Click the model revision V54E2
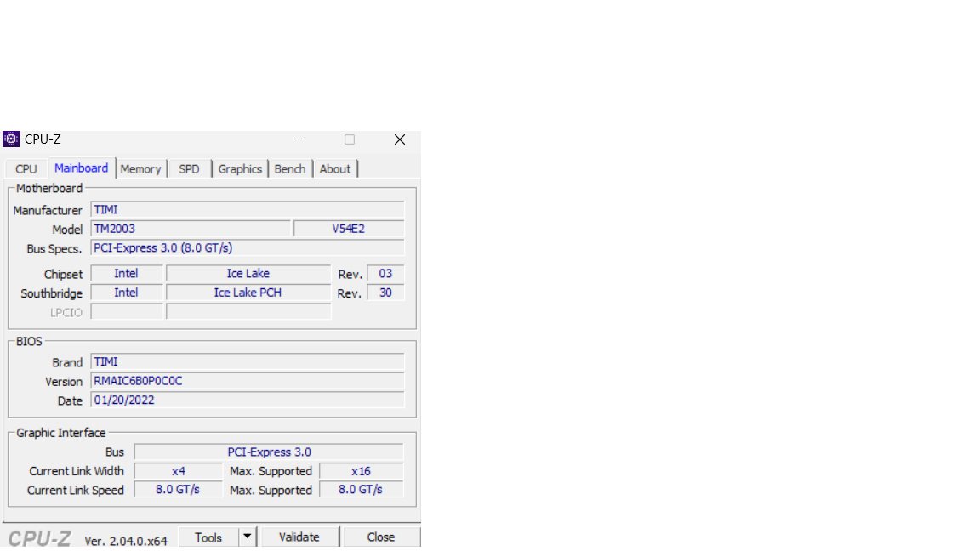The width and height of the screenshot is (980, 551). [x=349, y=229]
